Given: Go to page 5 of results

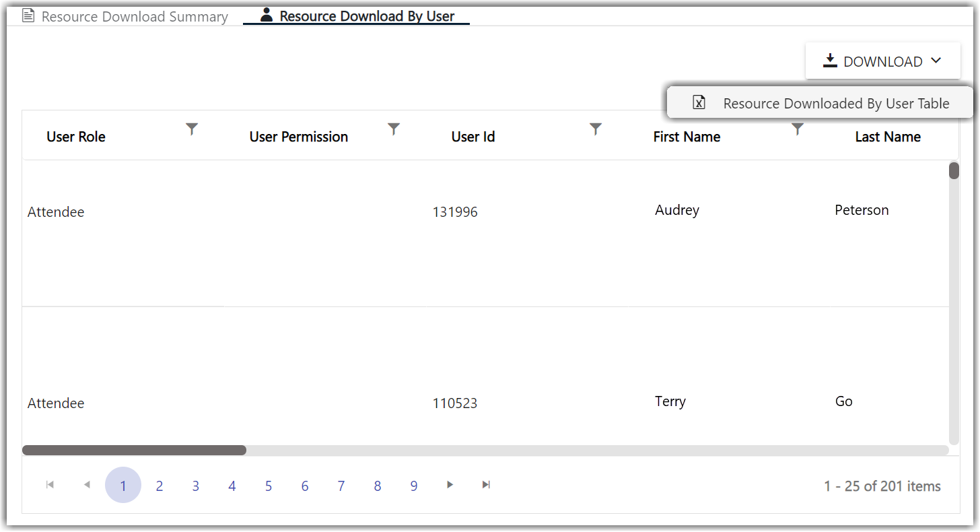Looking at the screenshot, I should pyautogui.click(x=269, y=486).
